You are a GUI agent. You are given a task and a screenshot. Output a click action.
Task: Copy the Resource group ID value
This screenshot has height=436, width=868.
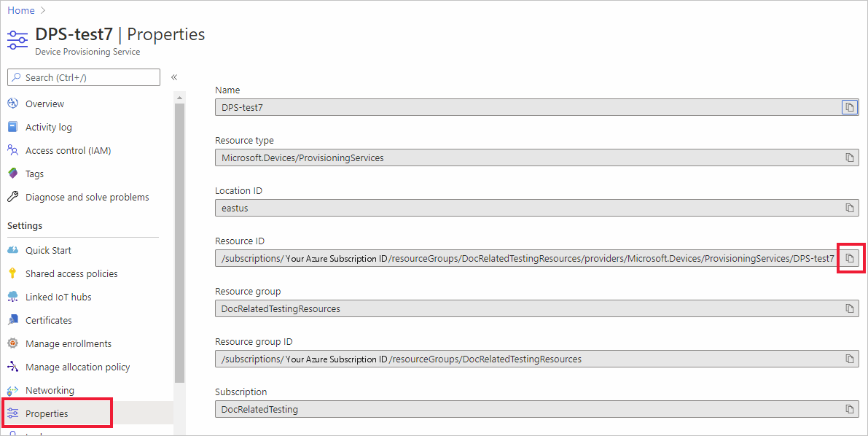tap(849, 359)
